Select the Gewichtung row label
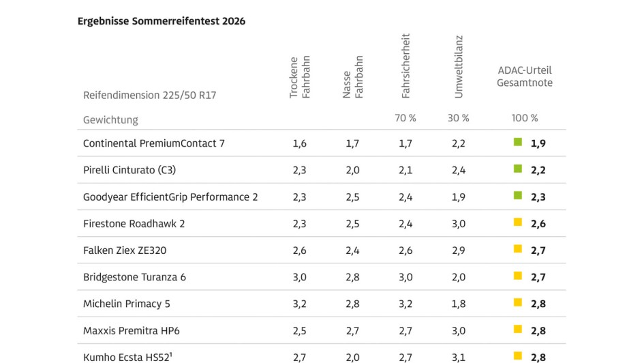This screenshot has height=363, width=644. pos(110,119)
